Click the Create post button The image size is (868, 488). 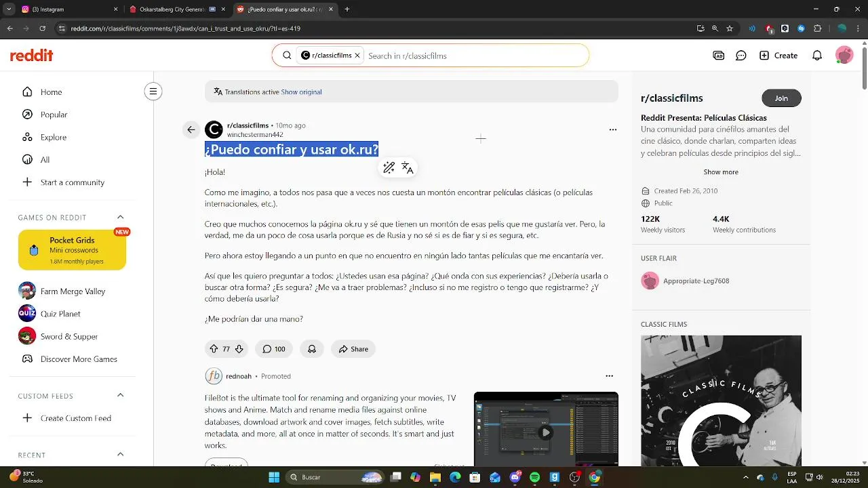pyautogui.click(x=778, y=56)
